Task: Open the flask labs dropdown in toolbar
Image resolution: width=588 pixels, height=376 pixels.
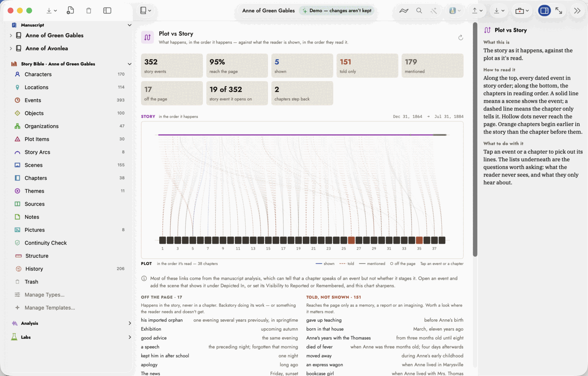Action: coord(455,11)
